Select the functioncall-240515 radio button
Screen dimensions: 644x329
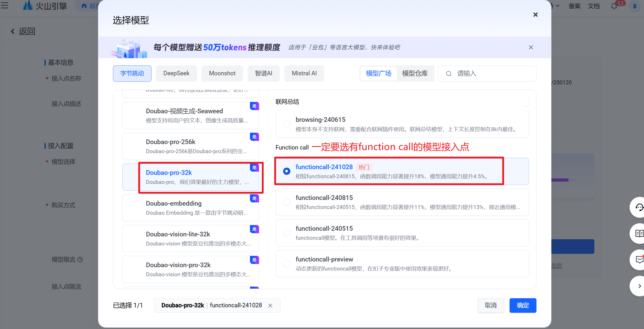pos(286,233)
